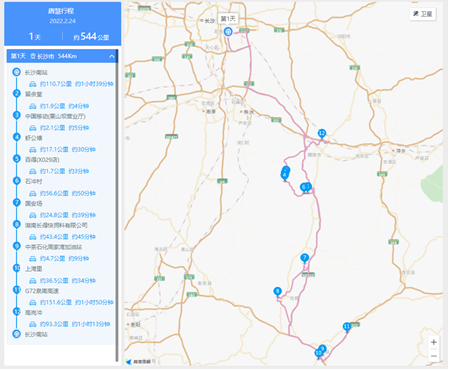This screenshot has height=370, width=449.
Task: Select the final 长沙南站 stop in list
Action: tap(36, 334)
